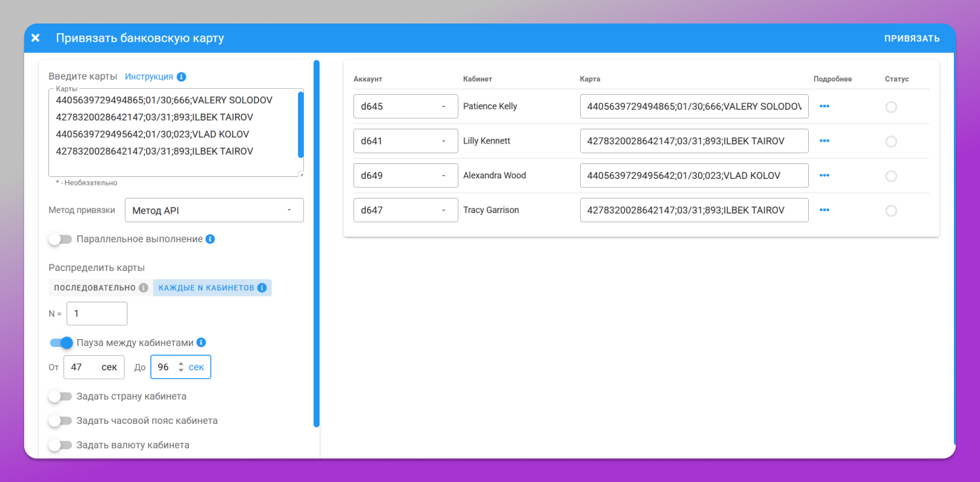Close the dialog with the X icon
The height and width of the screenshot is (482, 980).
[35, 38]
